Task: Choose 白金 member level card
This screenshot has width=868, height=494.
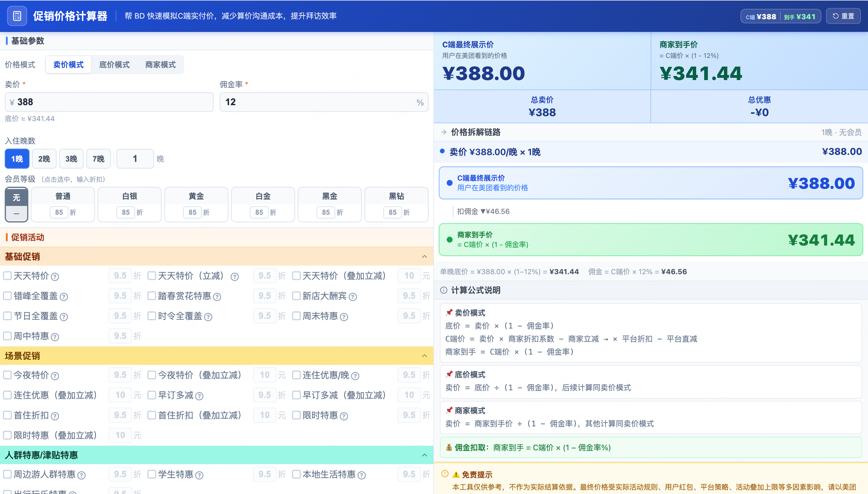Action: tap(263, 204)
